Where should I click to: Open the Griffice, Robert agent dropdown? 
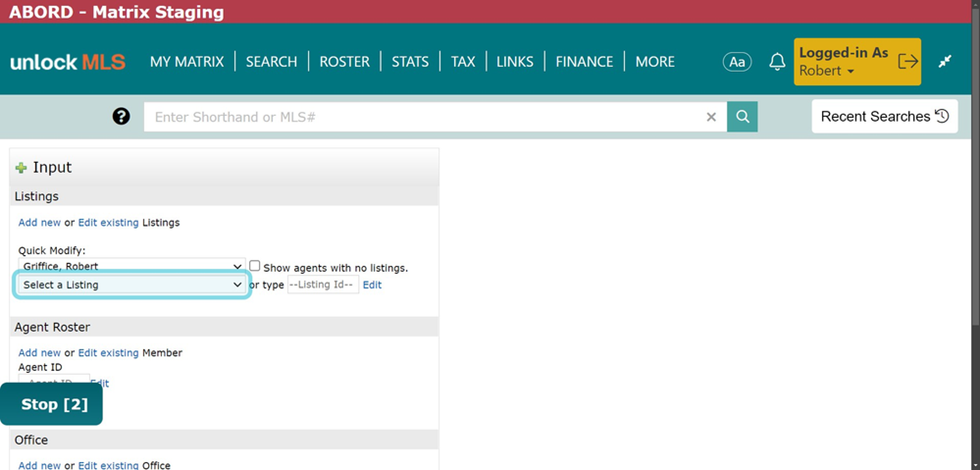tap(131, 265)
